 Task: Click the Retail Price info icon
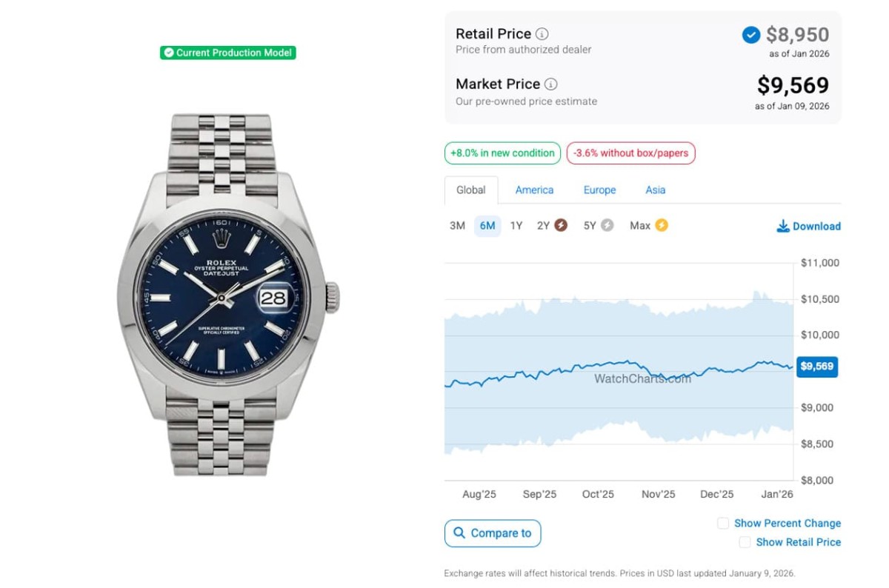[542, 34]
